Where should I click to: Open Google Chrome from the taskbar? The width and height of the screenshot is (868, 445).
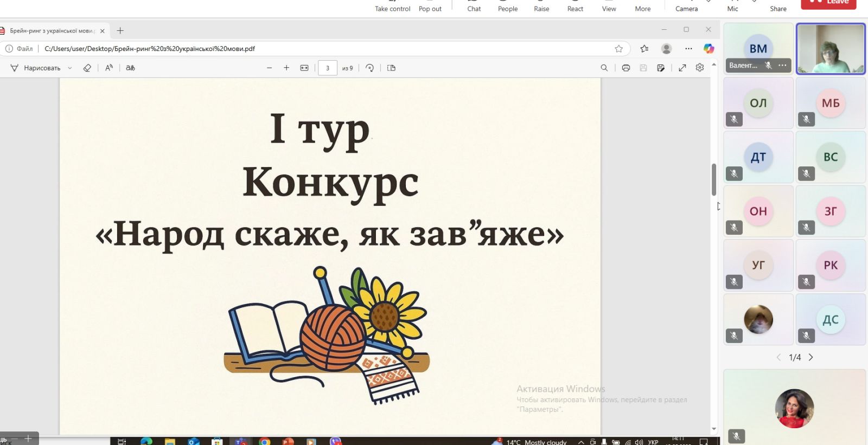[264, 441]
